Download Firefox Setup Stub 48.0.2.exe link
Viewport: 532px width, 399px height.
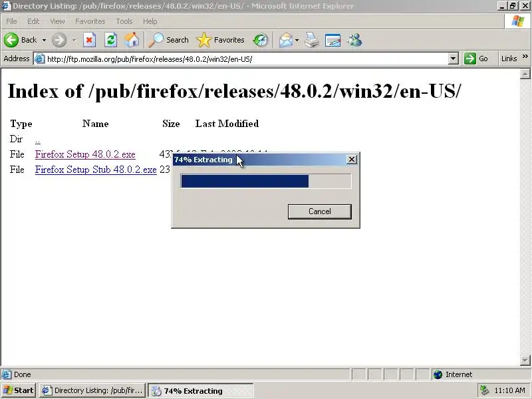pyautogui.click(x=96, y=170)
